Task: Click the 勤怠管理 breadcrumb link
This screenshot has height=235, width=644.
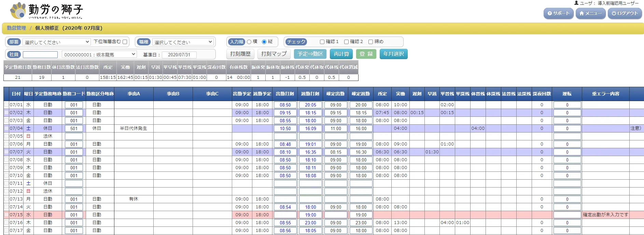Action: (x=16, y=28)
